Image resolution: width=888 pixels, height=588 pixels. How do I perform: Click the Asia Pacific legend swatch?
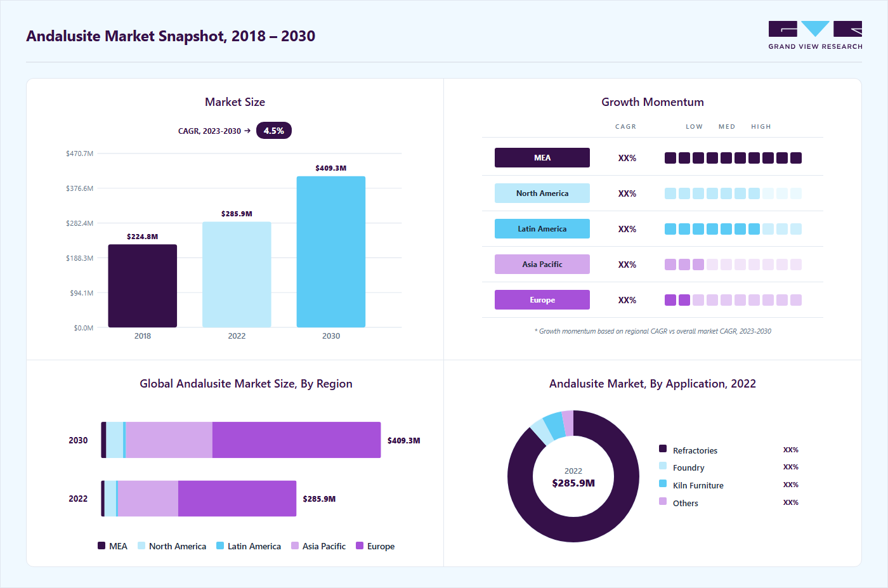(x=295, y=546)
